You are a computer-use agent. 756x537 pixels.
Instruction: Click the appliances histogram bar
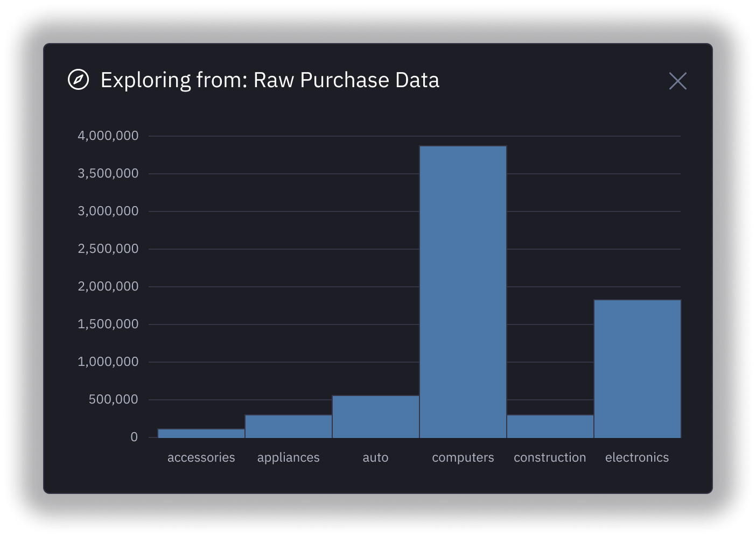point(289,426)
